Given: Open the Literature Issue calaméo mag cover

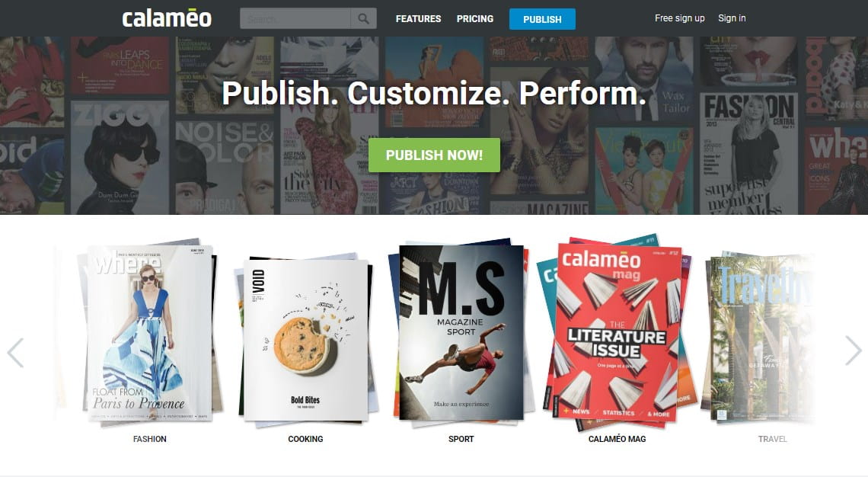Looking at the screenshot, I should click(x=619, y=332).
